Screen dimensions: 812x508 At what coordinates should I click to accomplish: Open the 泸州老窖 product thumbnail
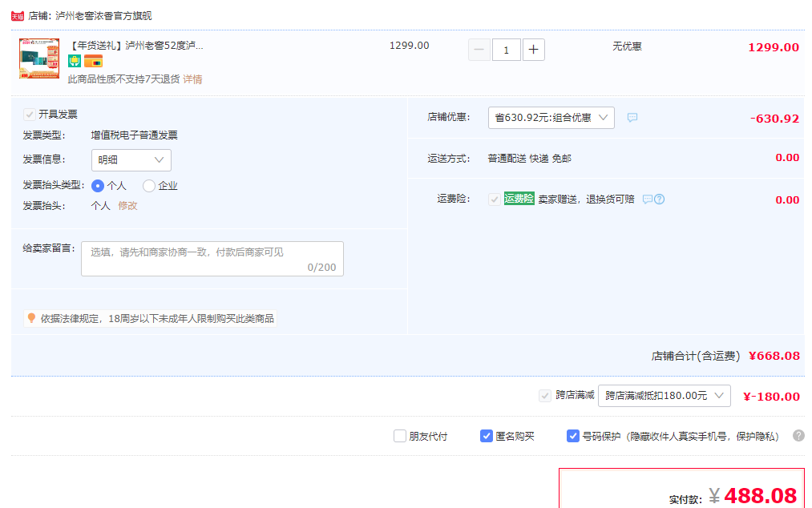click(39, 58)
